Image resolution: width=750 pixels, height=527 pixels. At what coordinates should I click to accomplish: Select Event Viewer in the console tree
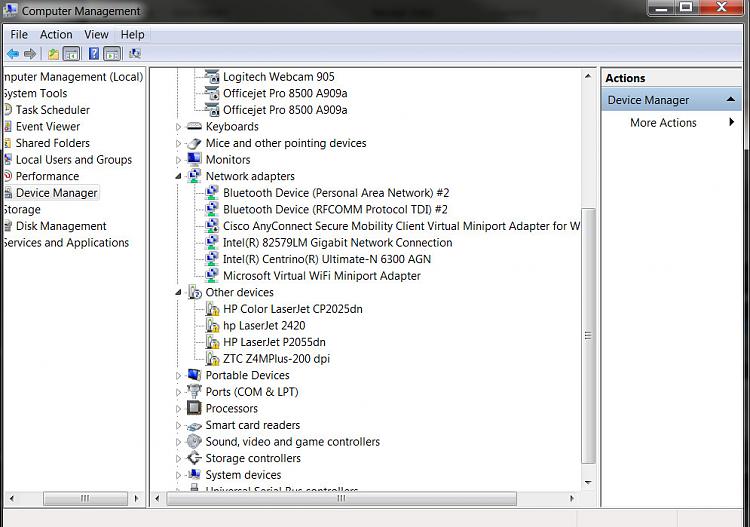click(48, 126)
